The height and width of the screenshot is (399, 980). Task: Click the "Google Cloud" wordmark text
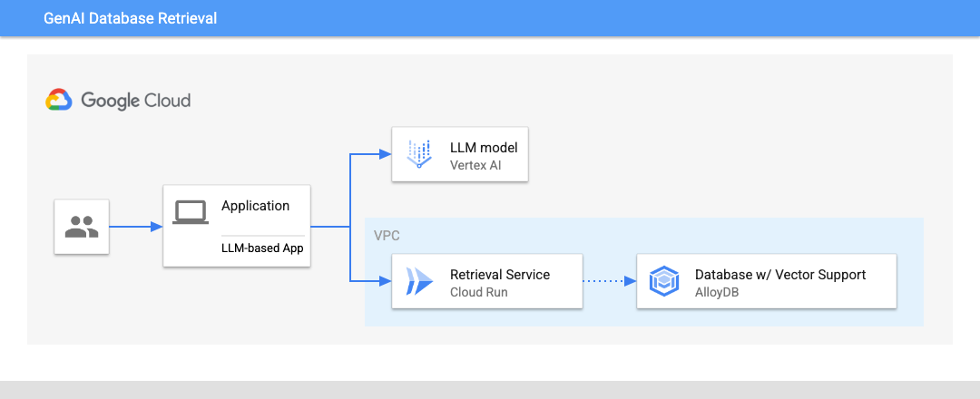136,100
